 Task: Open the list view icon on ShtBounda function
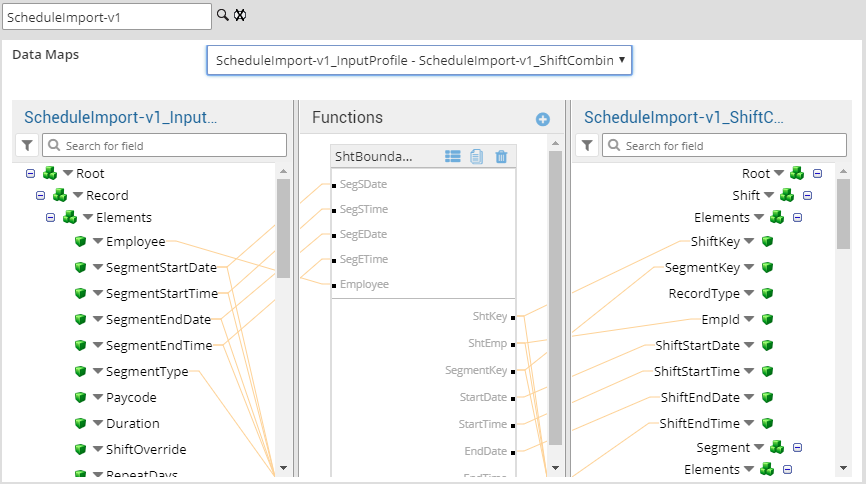453,156
